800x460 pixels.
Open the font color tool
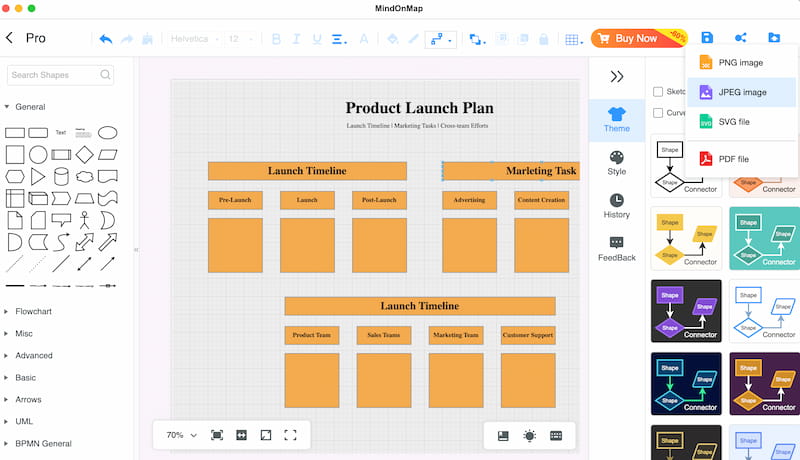(364, 39)
